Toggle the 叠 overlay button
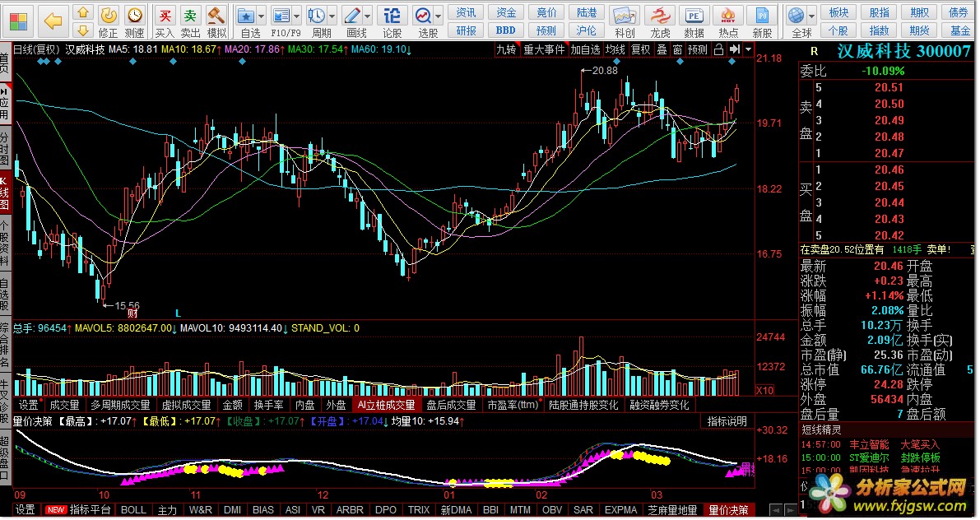The image size is (980, 520). pyautogui.click(x=662, y=49)
